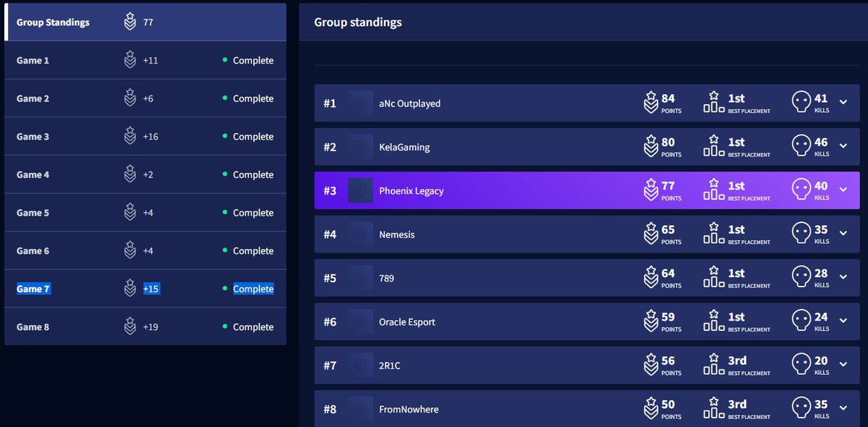The width and height of the screenshot is (868, 427).
Task: Click the medal icon in Game 3 row
Action: coord(129,136)
